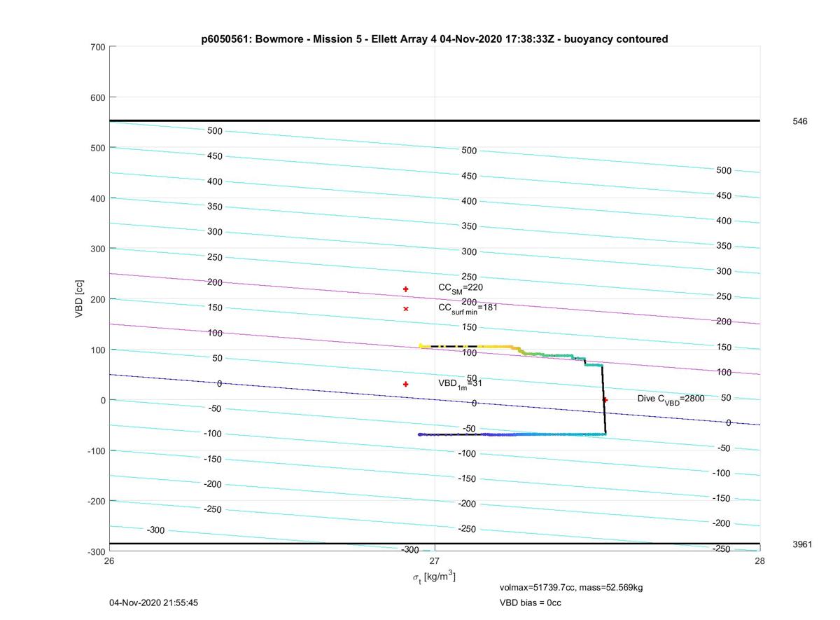
Task: Select the sigma-t [kg/m3] x-axis label
Action: tap(434, 577)
